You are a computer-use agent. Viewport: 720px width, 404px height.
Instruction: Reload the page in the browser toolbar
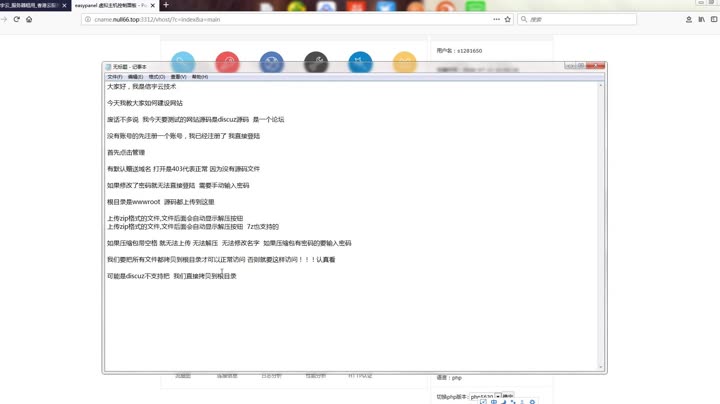[x=17, y=19]
